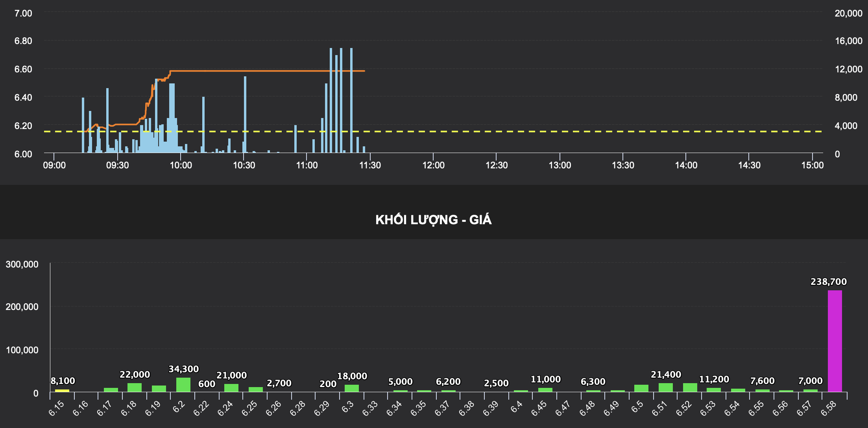
Task: Click the yellow 8,100 bar at 6.15
Action: [x=62, y=390]
